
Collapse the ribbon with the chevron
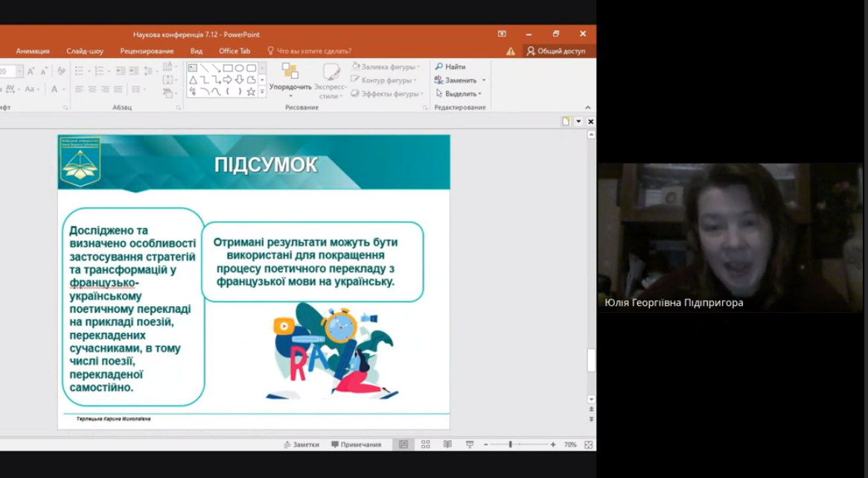[587, 107]
